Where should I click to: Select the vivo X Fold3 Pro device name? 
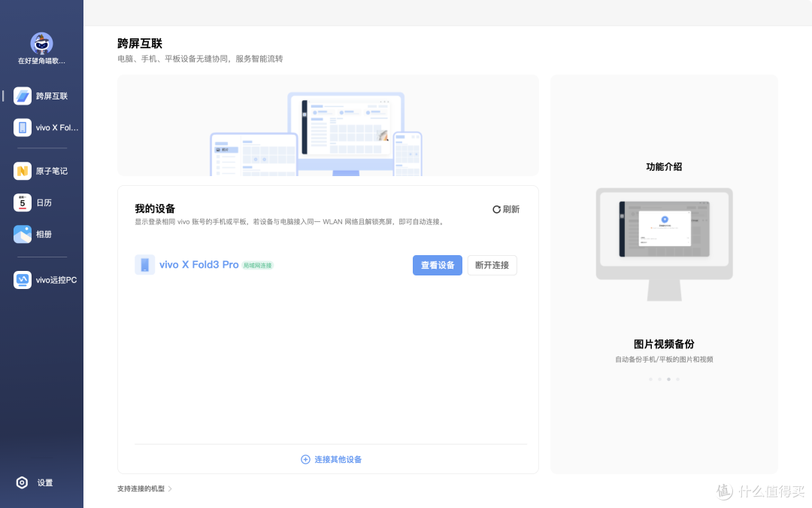198,265
